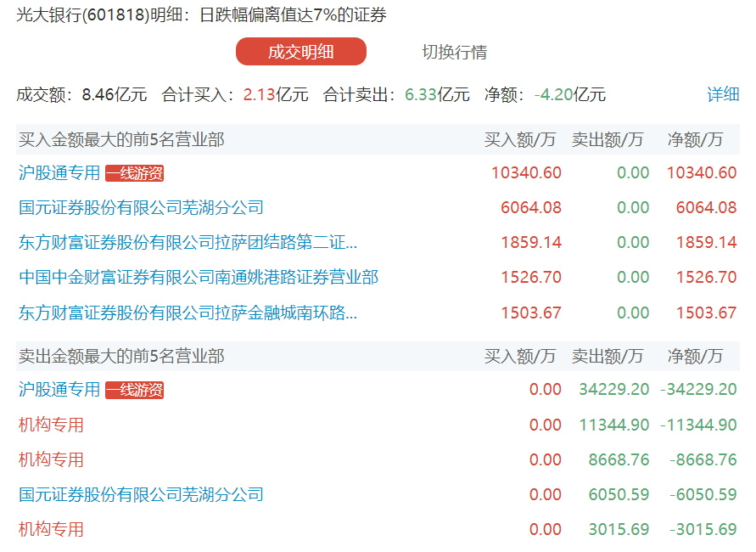The image size is (756, 552).
Task: Open 沪股通专用 in the top sellers list
Action: click(59, 390)
